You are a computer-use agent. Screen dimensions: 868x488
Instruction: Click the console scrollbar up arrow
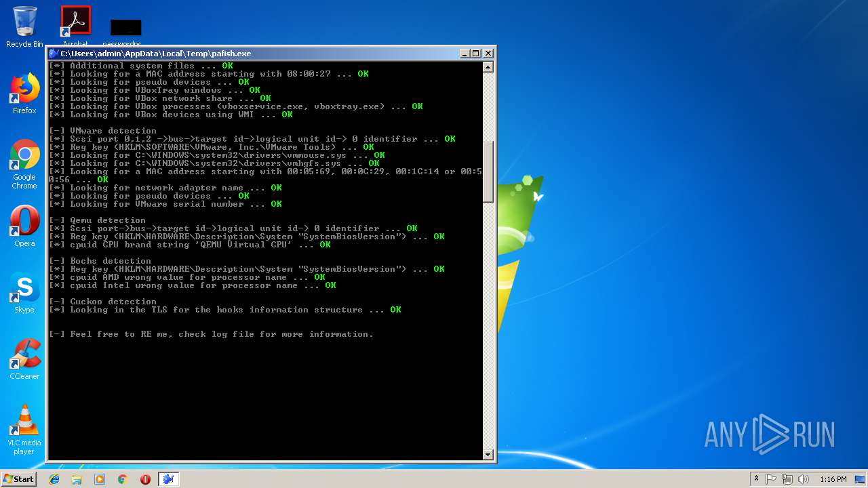tap(488, 66)
